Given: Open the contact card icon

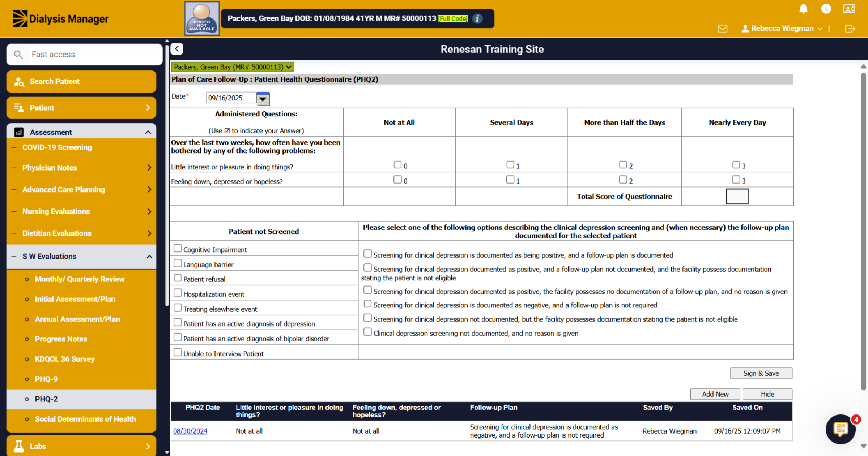Looking at the screenshot, I should click(x=849, y=9).
